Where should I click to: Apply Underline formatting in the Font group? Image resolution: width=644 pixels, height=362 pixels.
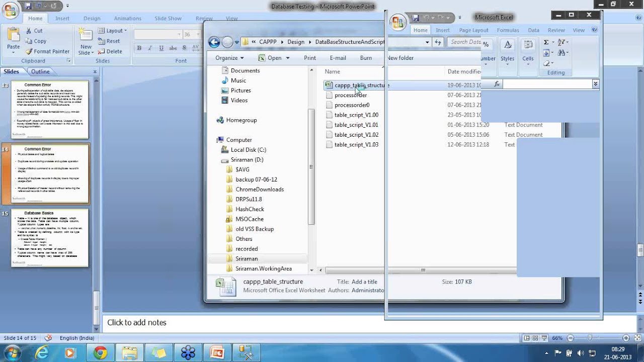(161, 48)
